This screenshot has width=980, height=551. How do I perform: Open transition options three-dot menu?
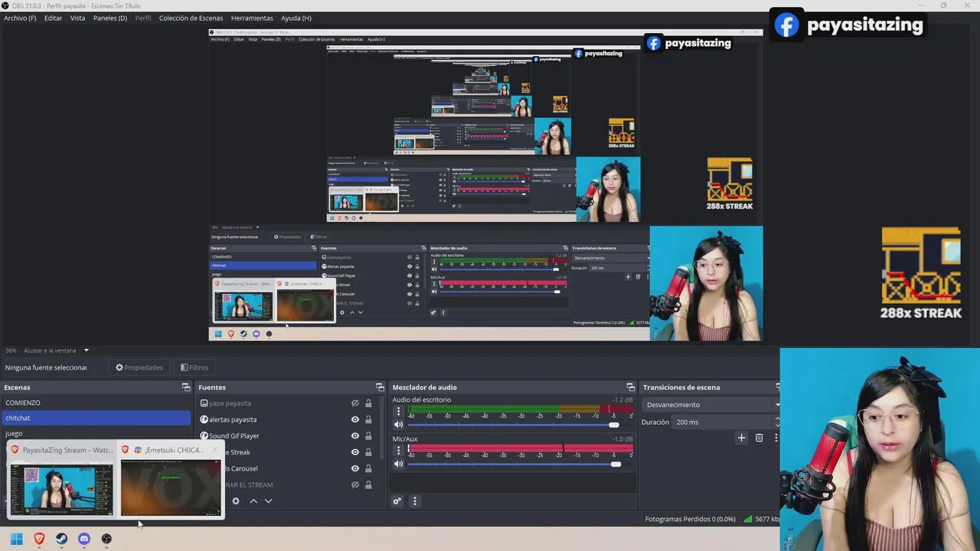(776, 438)
